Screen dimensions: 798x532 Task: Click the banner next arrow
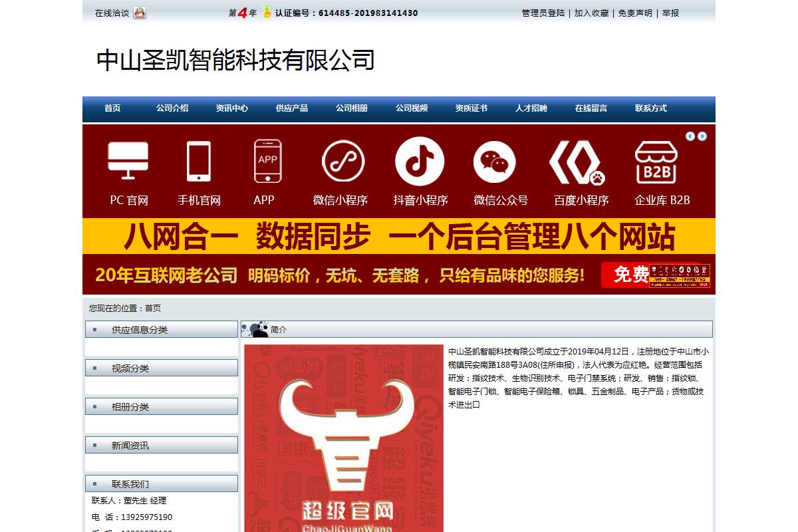[x=702, y=136]
